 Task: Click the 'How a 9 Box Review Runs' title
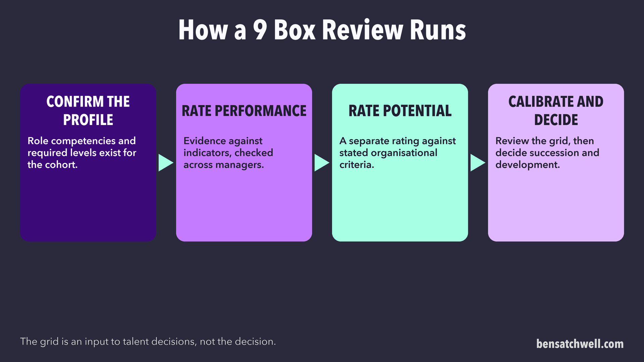pyautogui.click(x=322, y=30)
